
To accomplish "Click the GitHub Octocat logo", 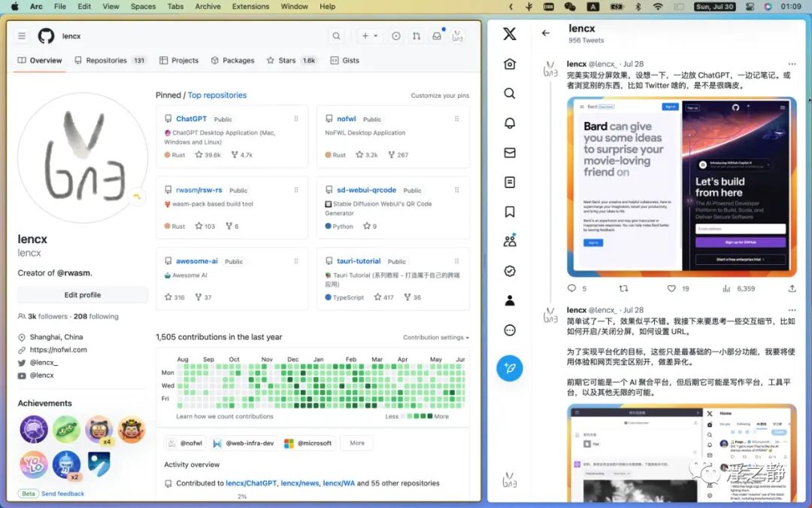I will tap(46, 36).
